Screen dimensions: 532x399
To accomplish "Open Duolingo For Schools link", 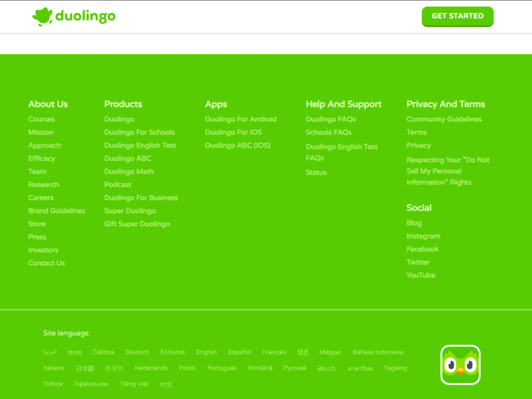I will [139, 132].
